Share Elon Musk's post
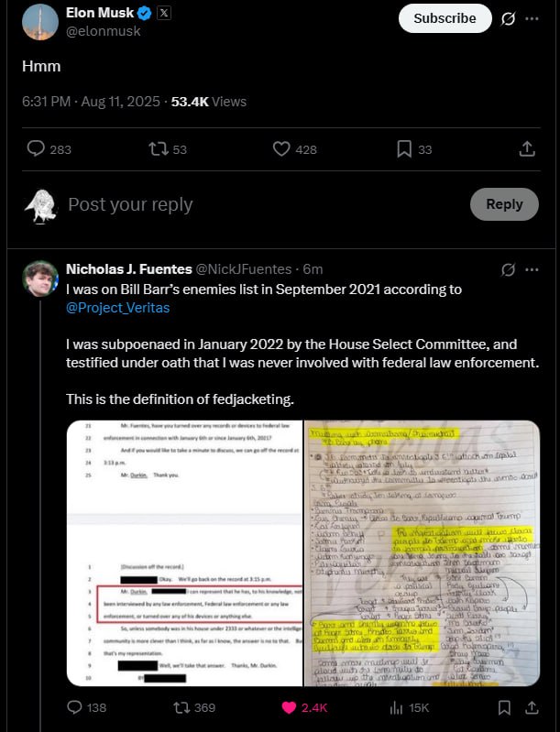 tap(527, 149)
